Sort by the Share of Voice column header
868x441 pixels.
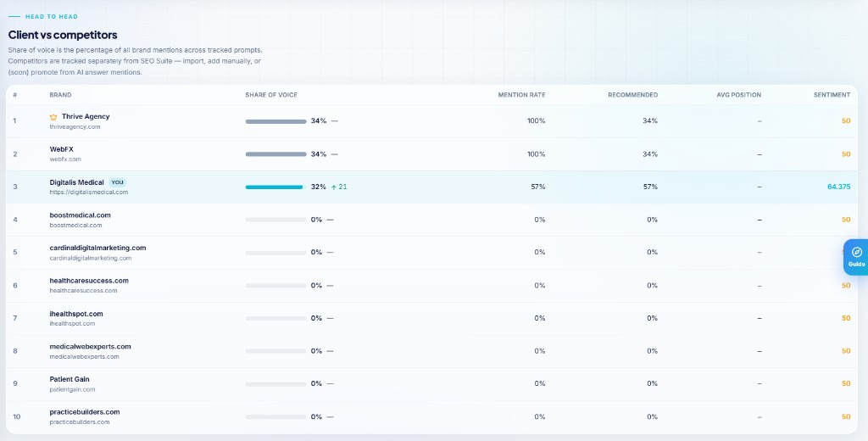click(271, 95)
